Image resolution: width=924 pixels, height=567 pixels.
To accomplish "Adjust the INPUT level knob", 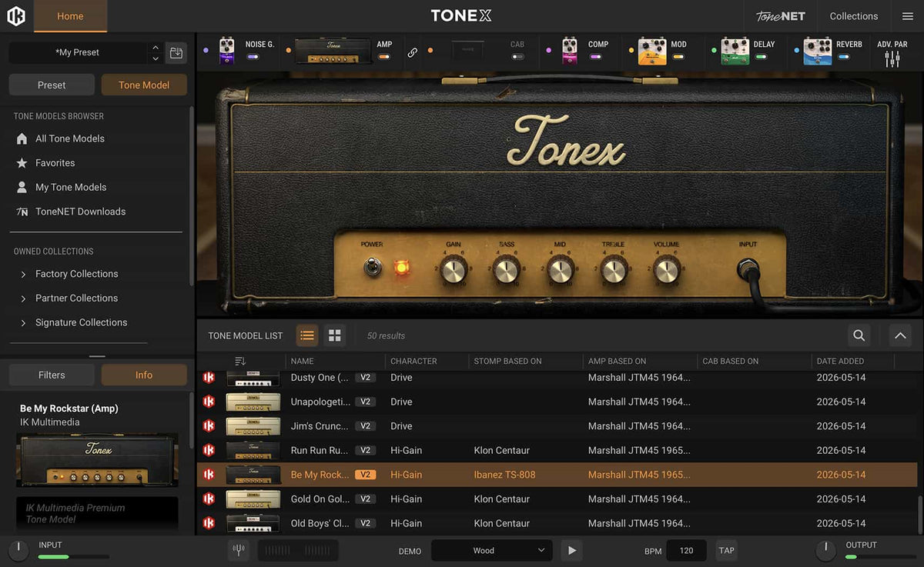I will pyautogui.click(x=18, y=550).
